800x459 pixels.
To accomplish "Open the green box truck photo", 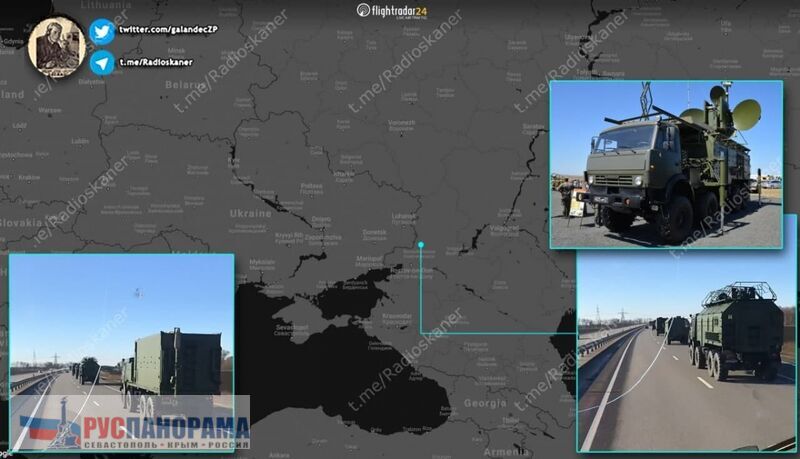I will pos(121,352).
